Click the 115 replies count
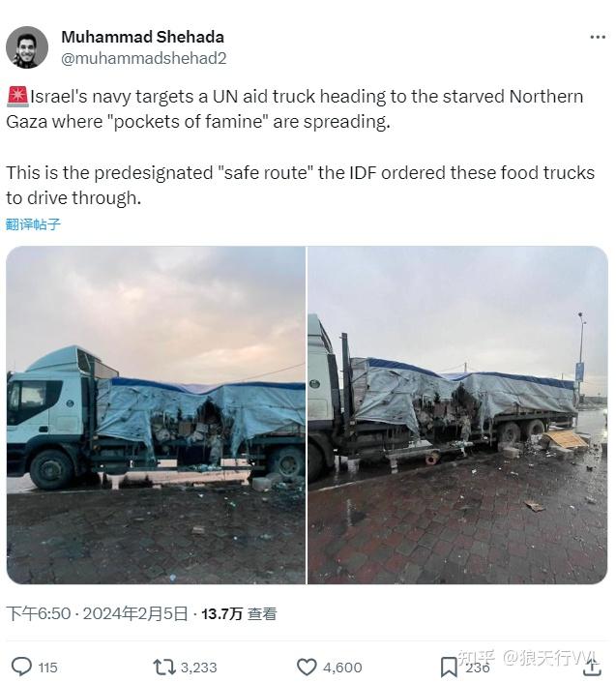The width and height of the screenshot is (616, 683). click(47, 668)
